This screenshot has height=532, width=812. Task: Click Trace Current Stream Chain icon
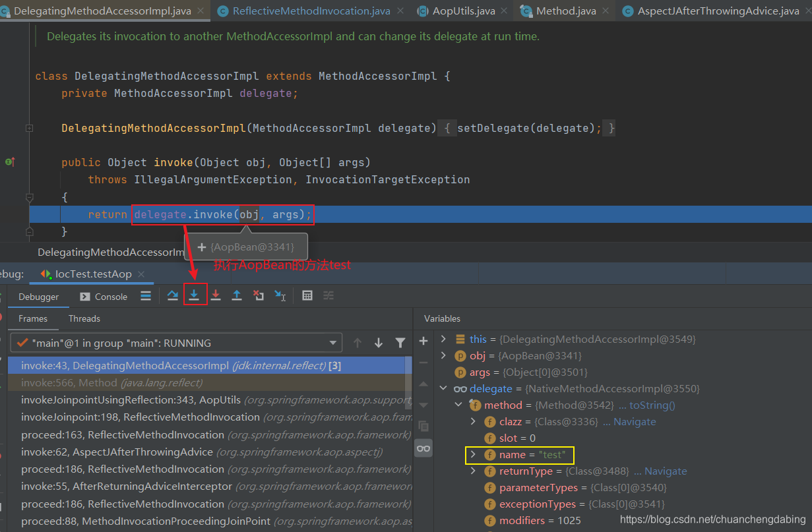tap(328, 297)
